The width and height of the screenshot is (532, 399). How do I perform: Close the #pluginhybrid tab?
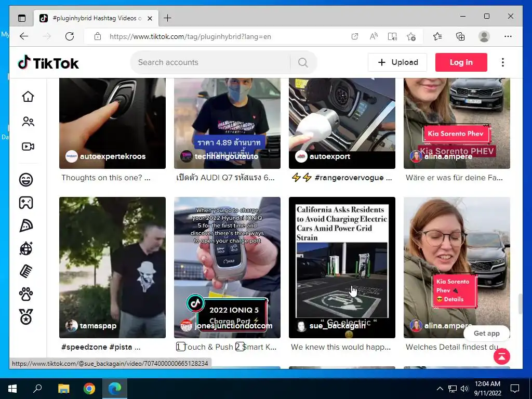point(150,18)
